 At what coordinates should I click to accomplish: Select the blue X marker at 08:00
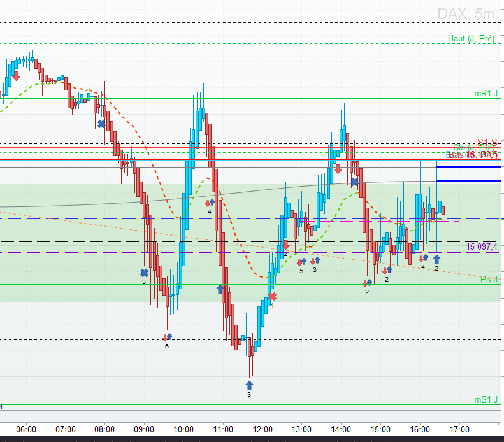(101, 124)
